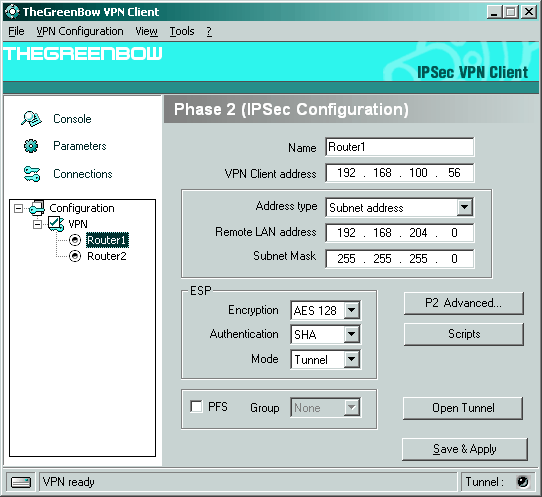Click the Open Tunnel button
Screen dimensions: 542x497
point(463,408)
